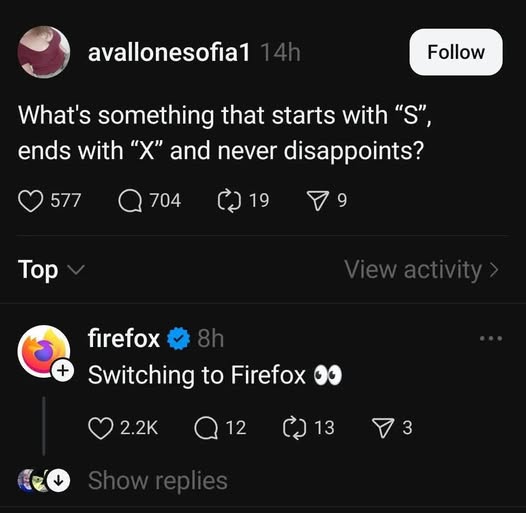Follow firefox via the plus badge

click(x=62, y=370)
